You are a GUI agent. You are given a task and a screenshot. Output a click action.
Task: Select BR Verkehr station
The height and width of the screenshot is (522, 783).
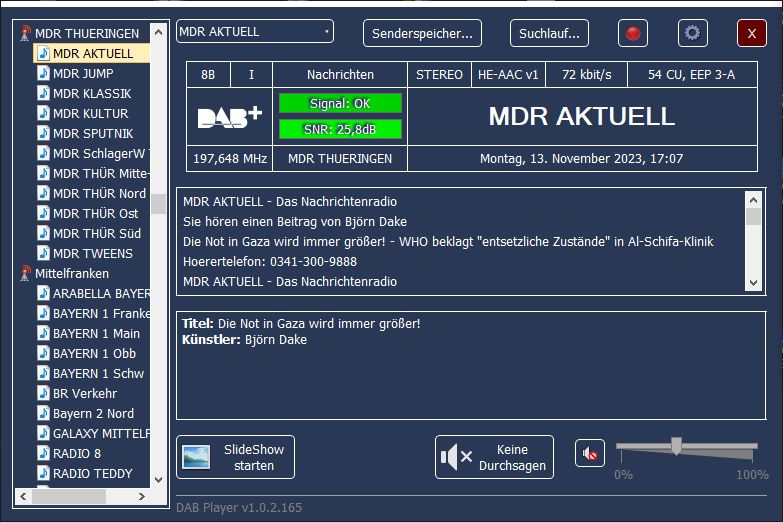[x=85, y=394]
